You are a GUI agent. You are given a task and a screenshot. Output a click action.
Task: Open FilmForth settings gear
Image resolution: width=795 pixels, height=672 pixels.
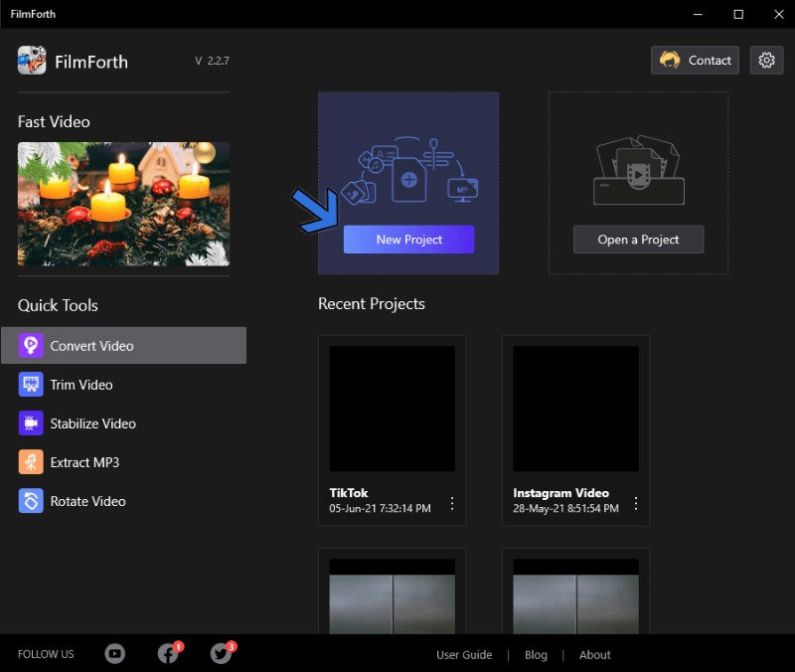point(766,60)
